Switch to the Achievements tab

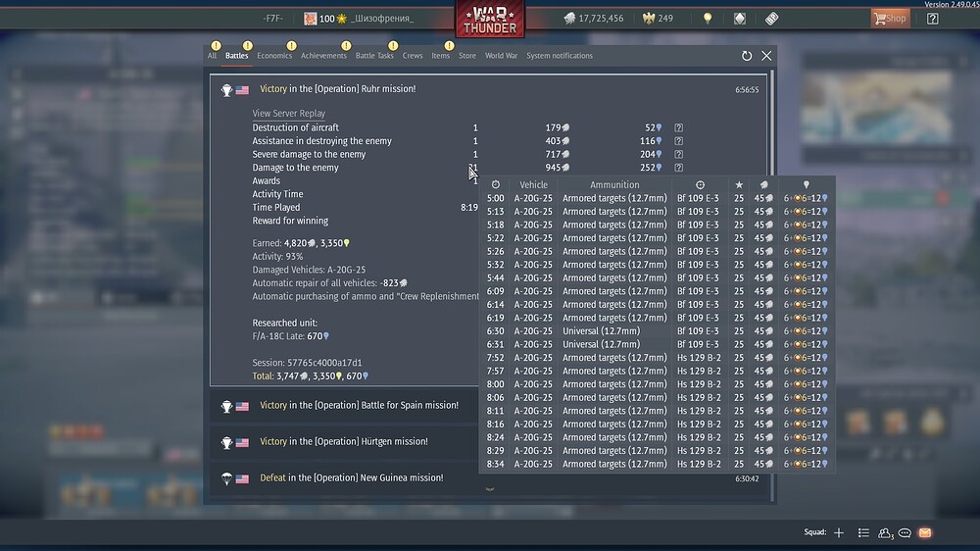(323, 56)
